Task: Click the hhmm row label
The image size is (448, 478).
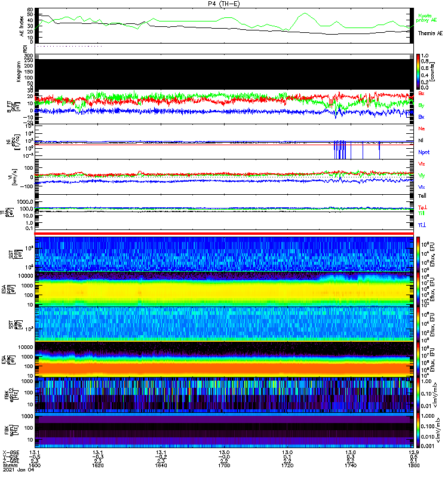Action: click(x=10, y=465)
